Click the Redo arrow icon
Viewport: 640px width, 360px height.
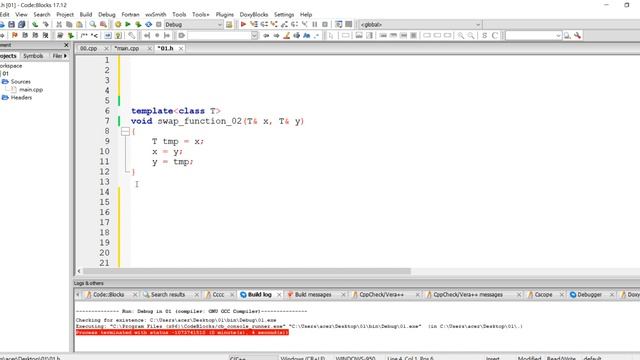pos(45,24)
